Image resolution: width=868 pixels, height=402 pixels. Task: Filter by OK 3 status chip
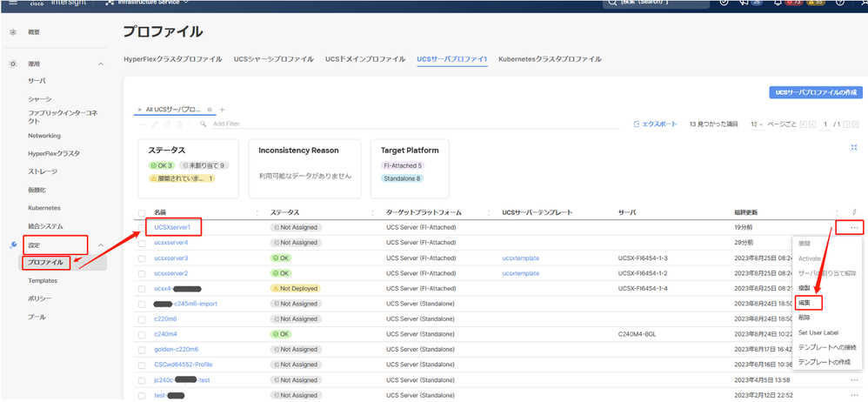162,165
